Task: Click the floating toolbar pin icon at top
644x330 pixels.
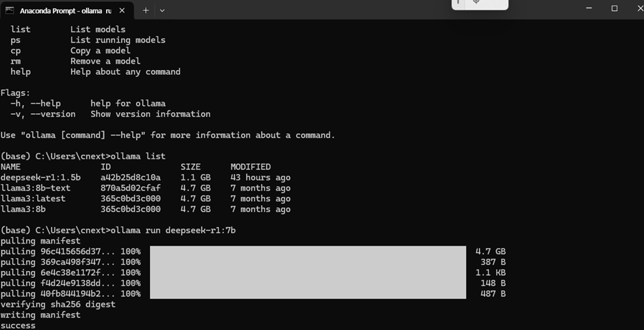Action: [476, 2]
